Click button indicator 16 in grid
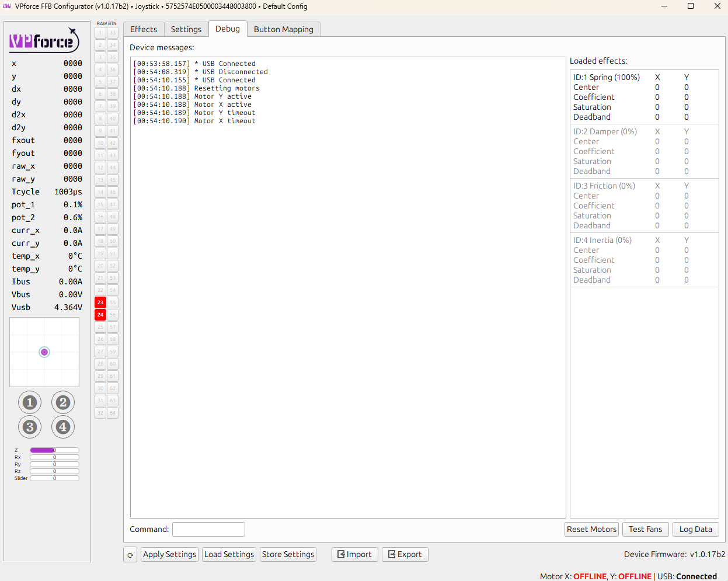Image resolution: width=728 pixels, height=581 pixels. coord(100,217)
